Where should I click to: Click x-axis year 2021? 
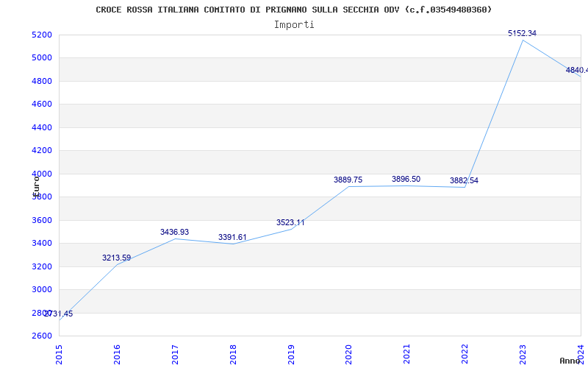406,354
